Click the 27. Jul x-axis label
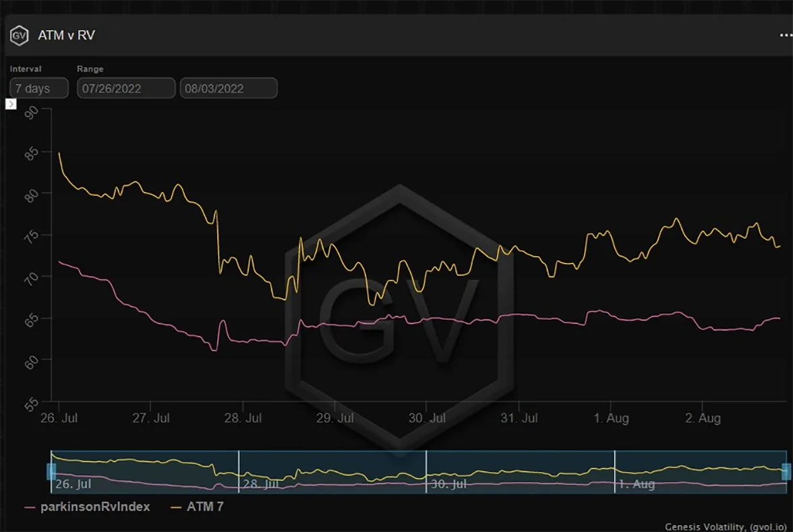Screen dimensions: 793x532 click(x=151, y=418)
